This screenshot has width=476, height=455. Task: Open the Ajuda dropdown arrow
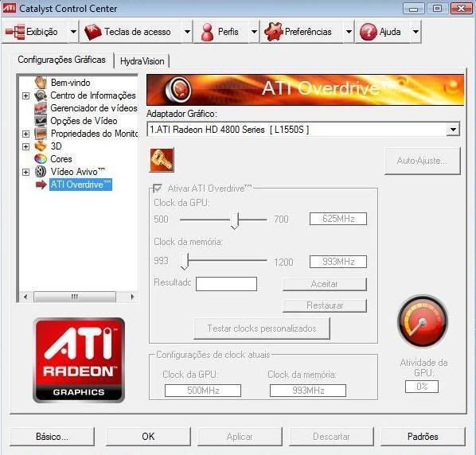pos(416,32)
